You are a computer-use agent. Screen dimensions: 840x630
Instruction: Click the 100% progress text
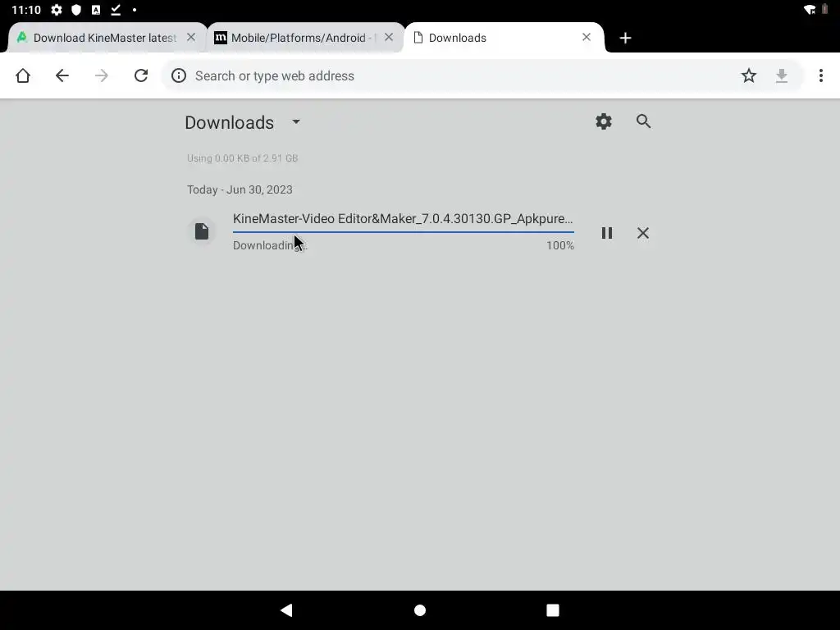point(559,245)
